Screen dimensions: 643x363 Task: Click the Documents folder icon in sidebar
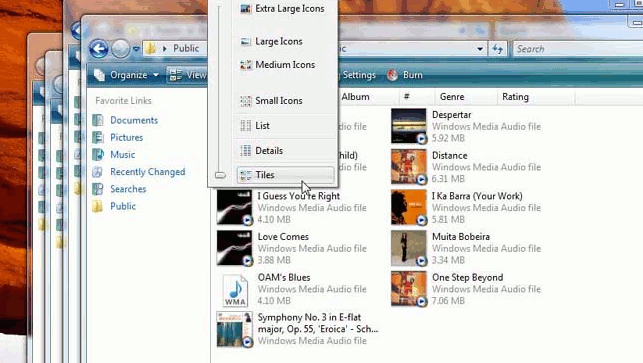click(98, 120)
